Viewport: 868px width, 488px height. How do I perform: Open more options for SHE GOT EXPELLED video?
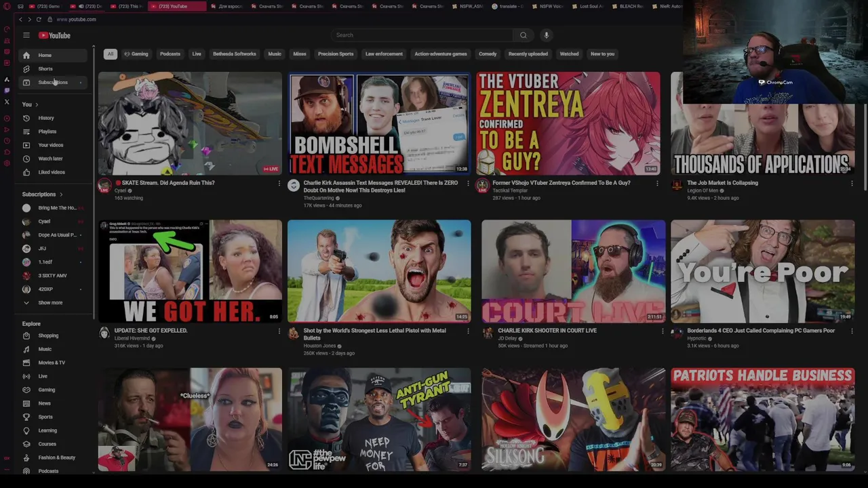coord(279,331)
